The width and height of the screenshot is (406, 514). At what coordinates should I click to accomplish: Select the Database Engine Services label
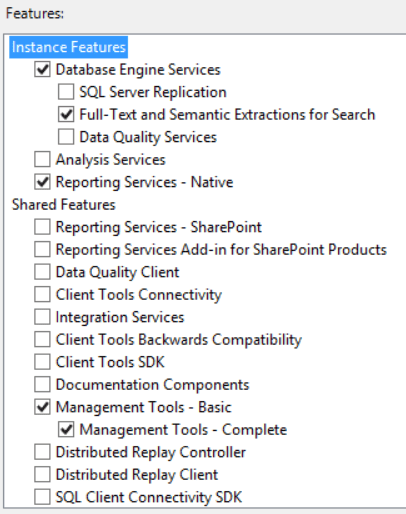click(x=138, y=70)
